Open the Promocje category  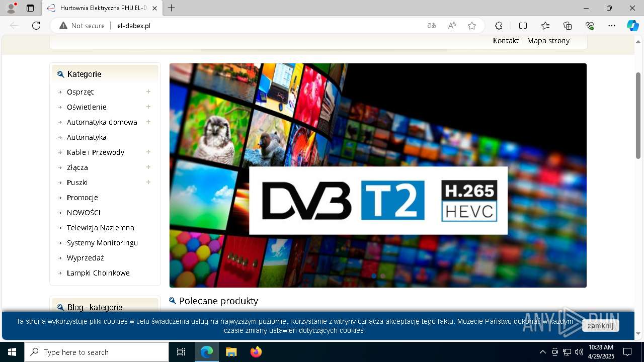pyautogui.click(x=83, y=198)
